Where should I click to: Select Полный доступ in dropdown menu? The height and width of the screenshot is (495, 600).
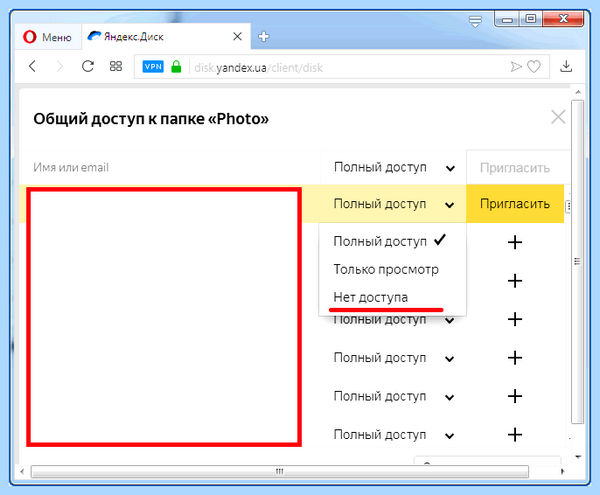(x=390, y=241)
